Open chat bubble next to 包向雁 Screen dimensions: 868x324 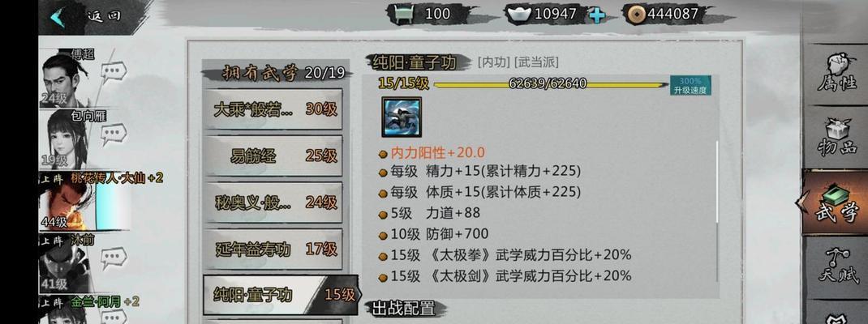click(x=114, y=134)
